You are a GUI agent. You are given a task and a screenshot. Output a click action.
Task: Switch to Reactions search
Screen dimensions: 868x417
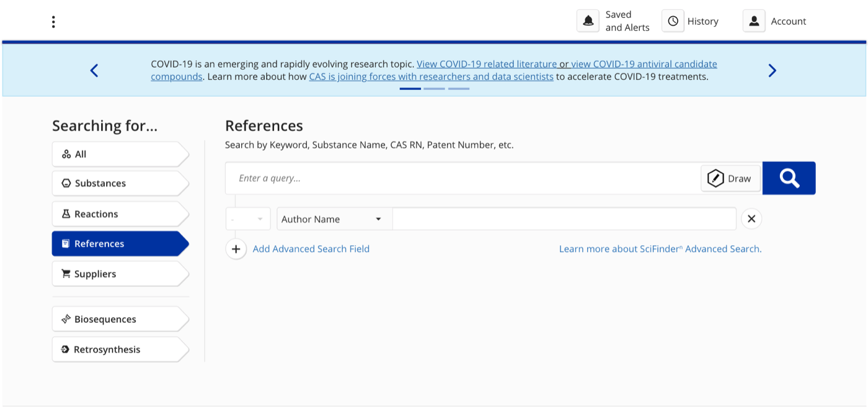pos(120,213)
